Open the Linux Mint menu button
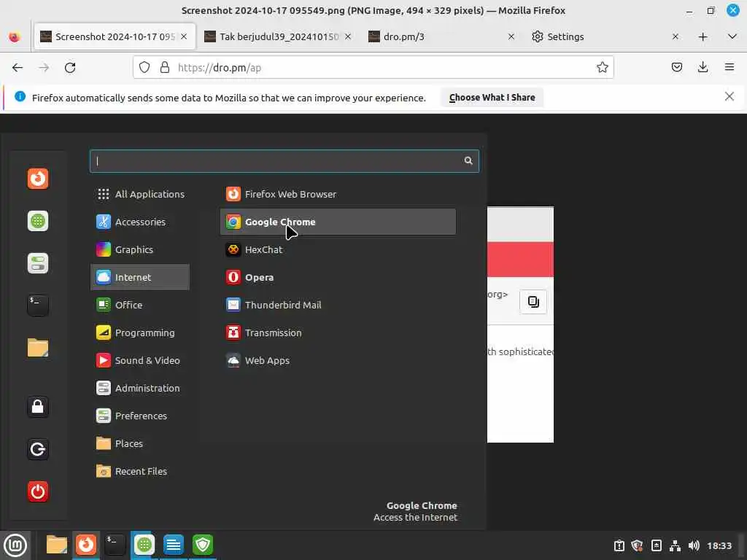The image size is (747, 560). point(15,545)
